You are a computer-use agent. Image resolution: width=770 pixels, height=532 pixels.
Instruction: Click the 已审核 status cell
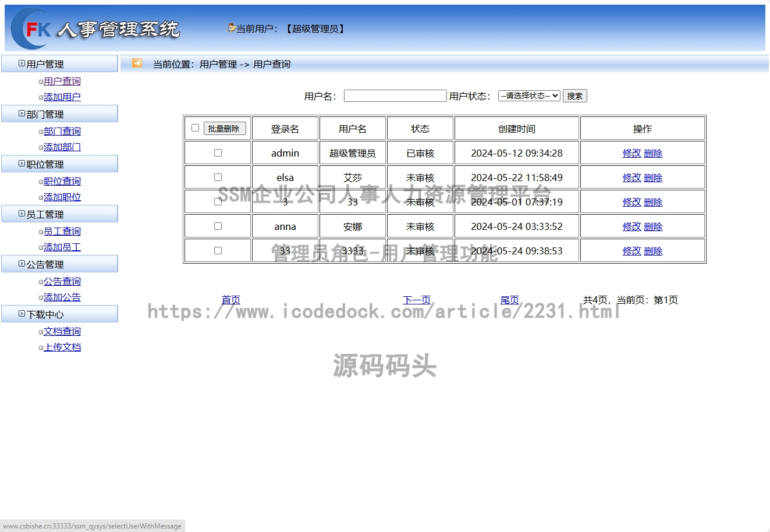click(x=420, y=153)
